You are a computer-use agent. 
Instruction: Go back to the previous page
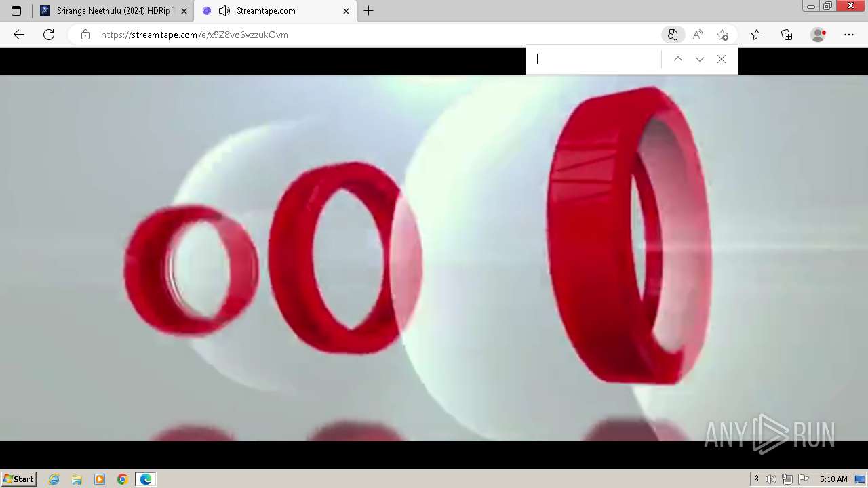(x=19, y=35)
